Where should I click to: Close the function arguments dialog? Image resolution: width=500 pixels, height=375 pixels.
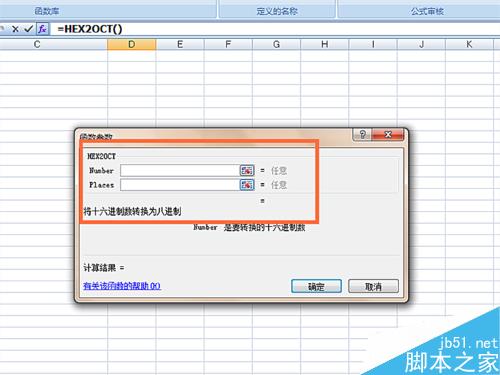pyautogui.click(x=388, y=134)
